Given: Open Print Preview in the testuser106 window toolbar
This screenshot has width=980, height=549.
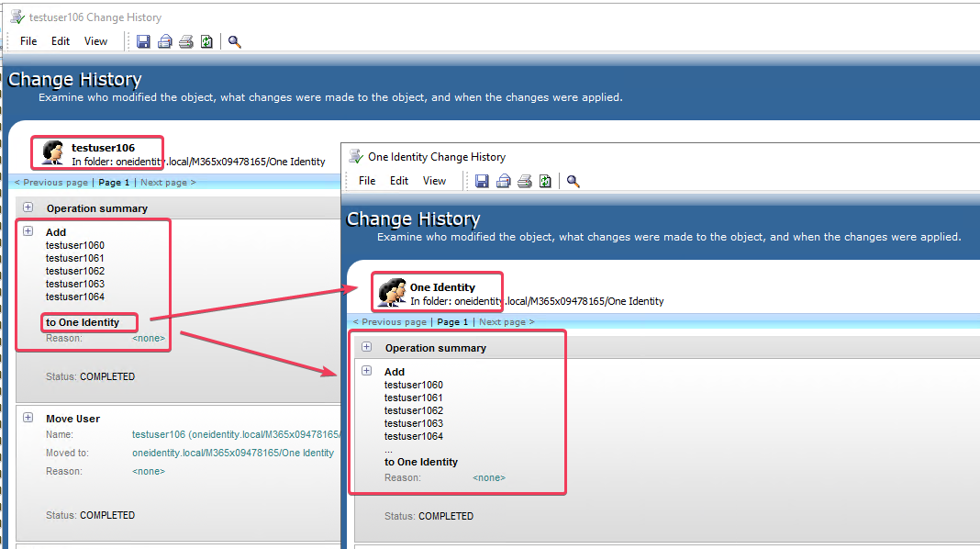Looking at the screenshot, I should 165,41.
